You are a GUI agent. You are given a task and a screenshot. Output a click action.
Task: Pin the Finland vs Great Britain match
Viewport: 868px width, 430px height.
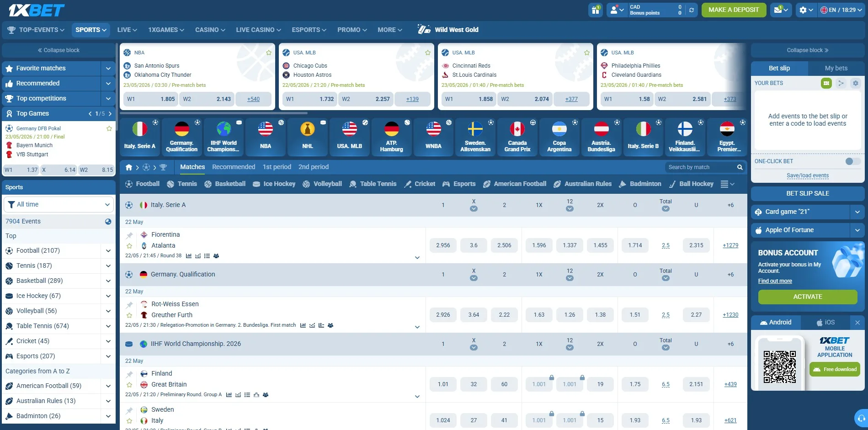click(x=129, y=374)
